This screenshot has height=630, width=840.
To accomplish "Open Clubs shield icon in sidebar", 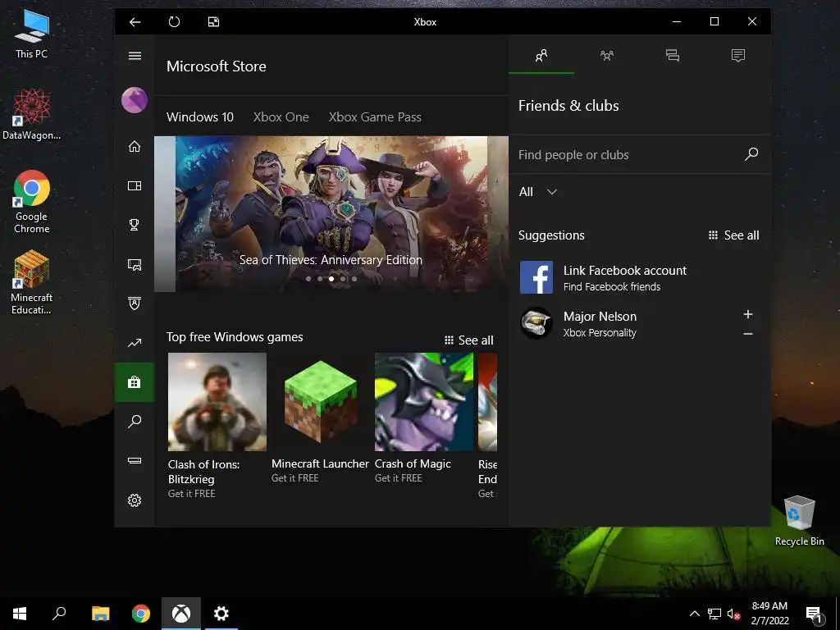I will 135,304.
